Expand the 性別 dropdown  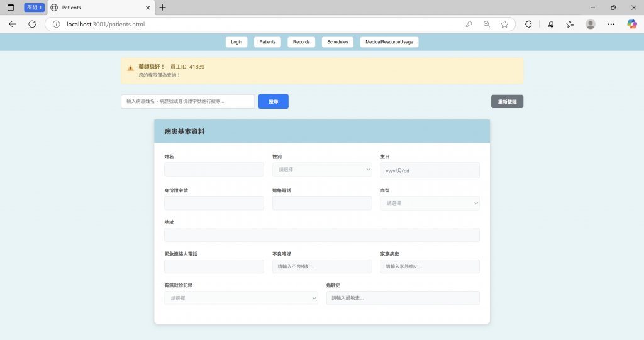click(x=322, y=170)
